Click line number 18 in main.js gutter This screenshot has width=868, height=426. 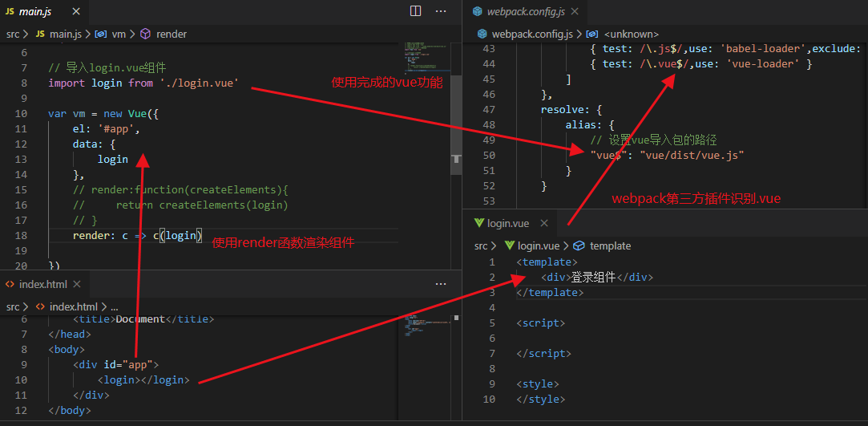21,235
